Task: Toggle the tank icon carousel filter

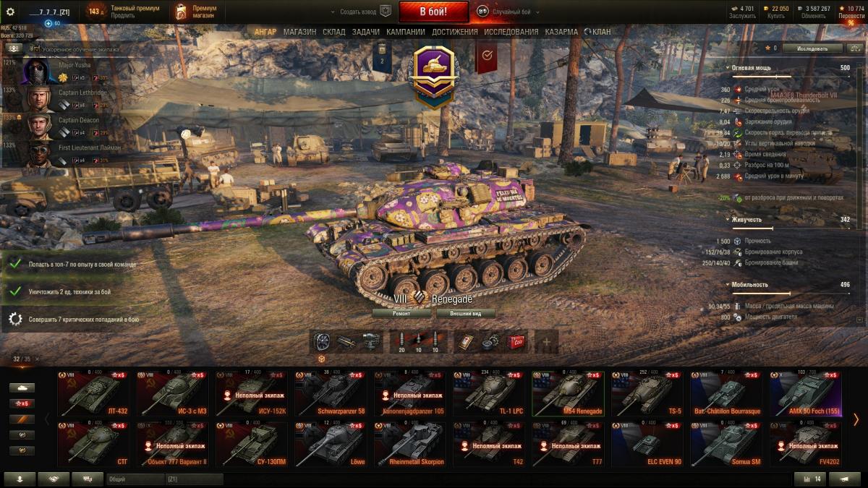Action: (x=22, y=388)
